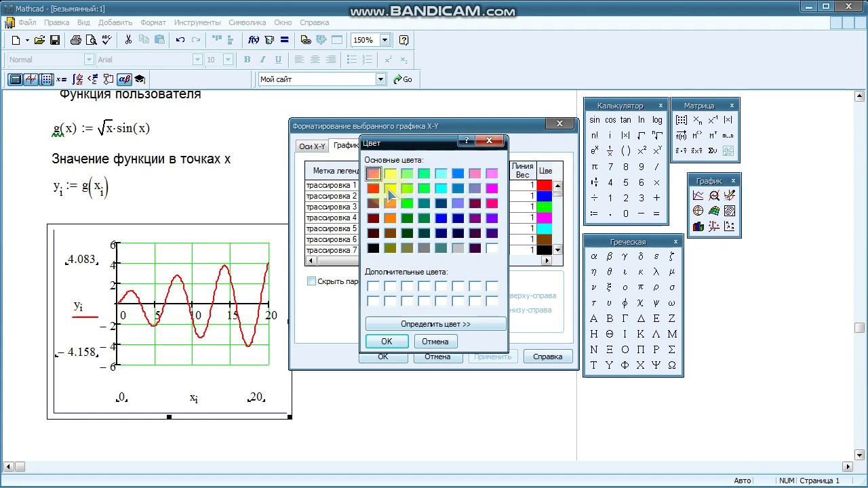868x488 pixels.
Task: Insert X-Y plot from the График palette
Action: (x=698, y=195)
